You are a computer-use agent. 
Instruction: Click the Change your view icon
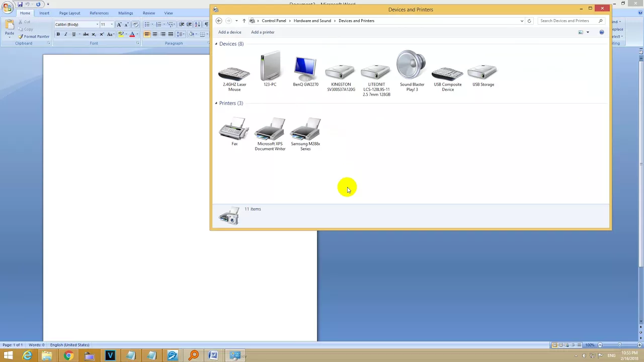click(581, 32)
